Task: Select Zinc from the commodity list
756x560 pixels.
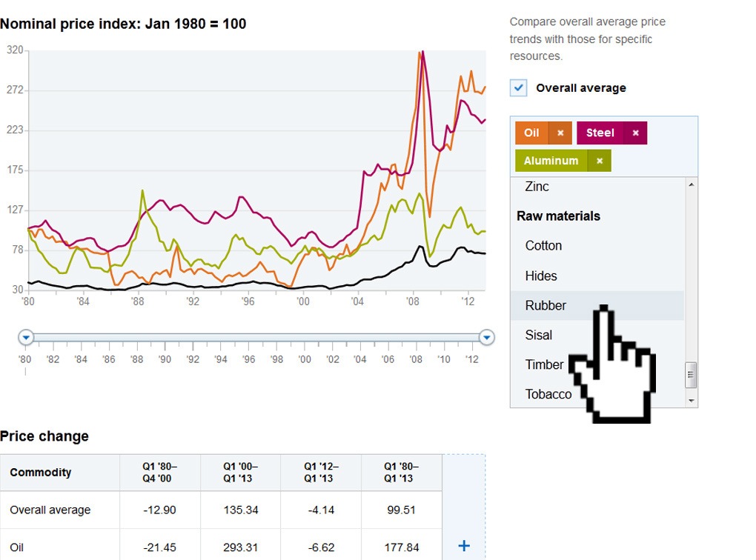Action: click(536, 186)
